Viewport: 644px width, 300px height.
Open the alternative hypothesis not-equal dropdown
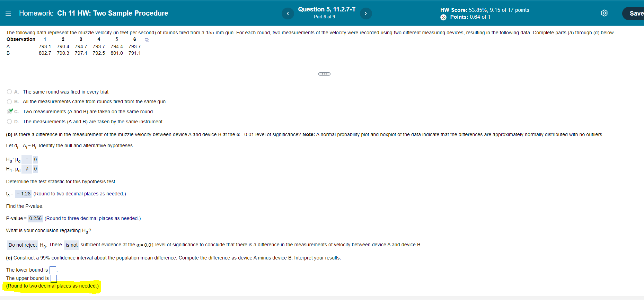tap(27, 169)
